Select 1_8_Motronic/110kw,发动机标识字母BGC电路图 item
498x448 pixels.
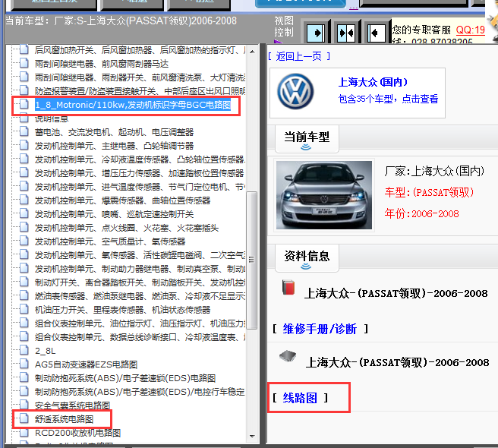[133, 105]
